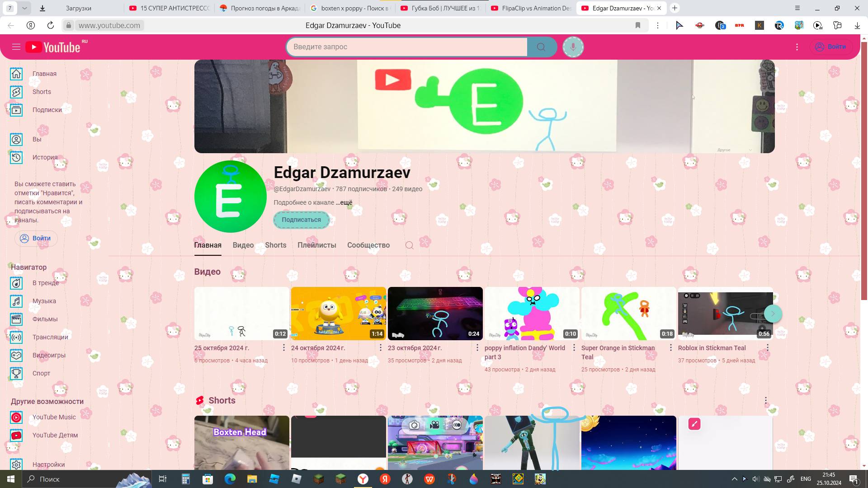
Task: Reload the page in browser
Action: [x=51, y=25]
